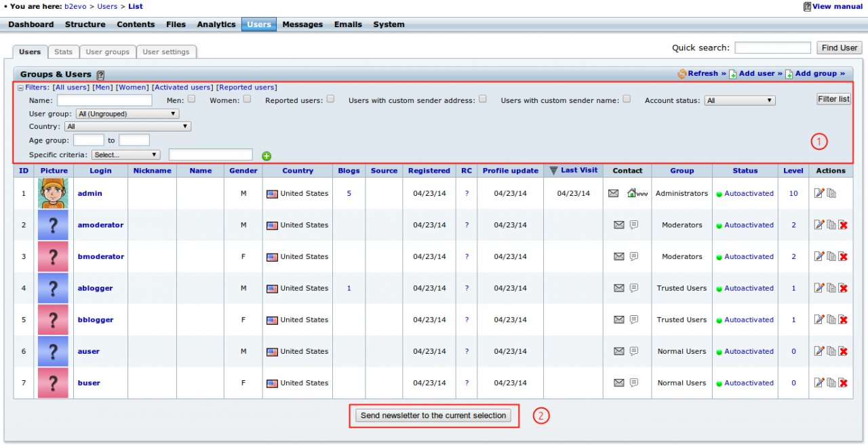
Task: Focus the Quick search input field
Action: click(x=772, y=47)
